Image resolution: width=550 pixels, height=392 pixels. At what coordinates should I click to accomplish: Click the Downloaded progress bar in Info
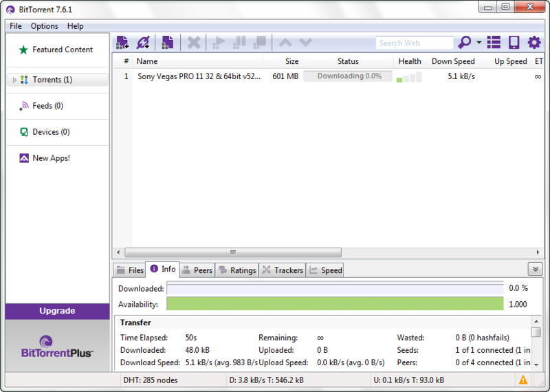tap(335, 288)
